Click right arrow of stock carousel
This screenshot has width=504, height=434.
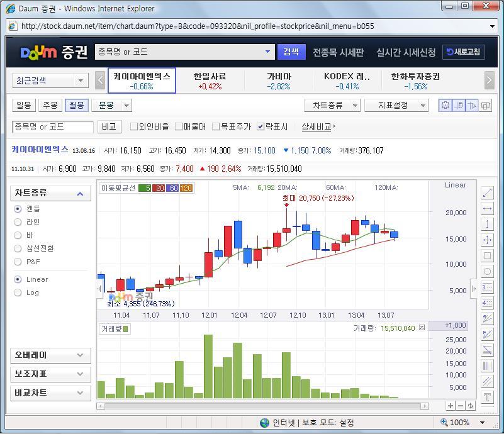[490, 81]
